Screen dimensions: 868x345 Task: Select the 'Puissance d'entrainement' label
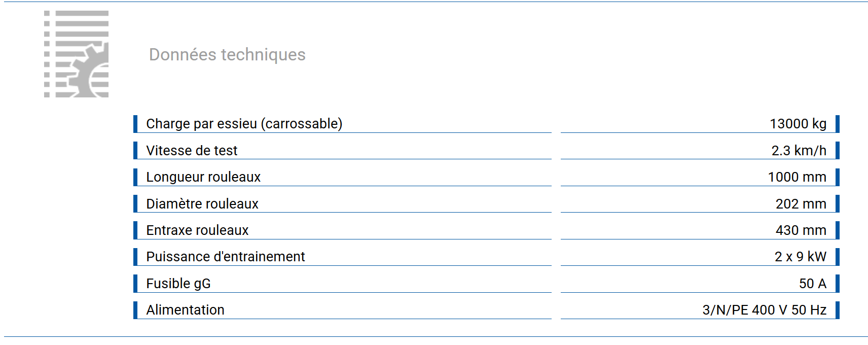[226, 257]
